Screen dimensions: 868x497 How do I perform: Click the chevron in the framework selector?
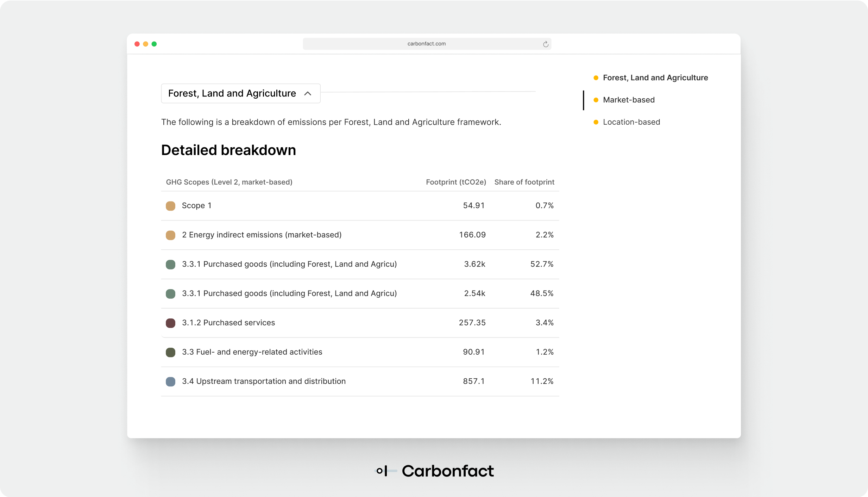coord(308,93)
